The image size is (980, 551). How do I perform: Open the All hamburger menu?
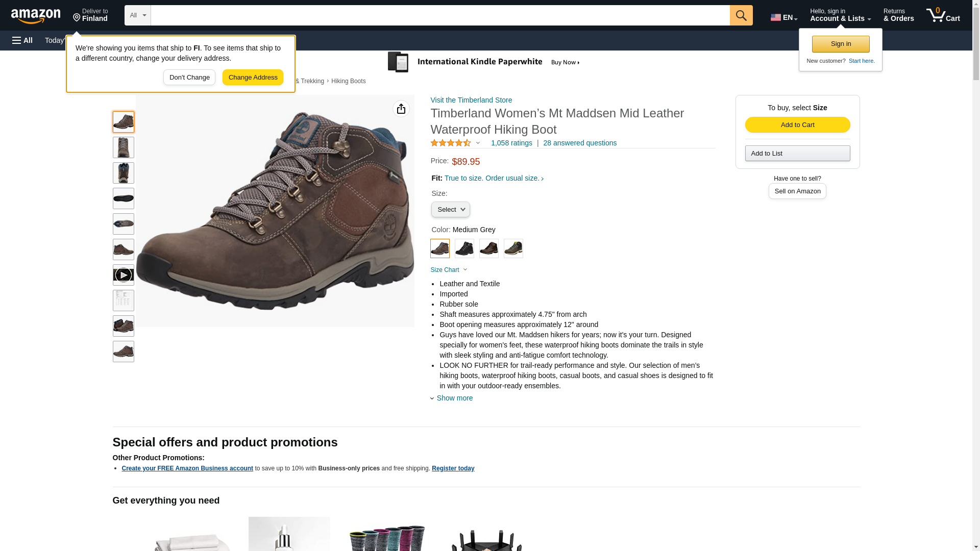(22, 40)
